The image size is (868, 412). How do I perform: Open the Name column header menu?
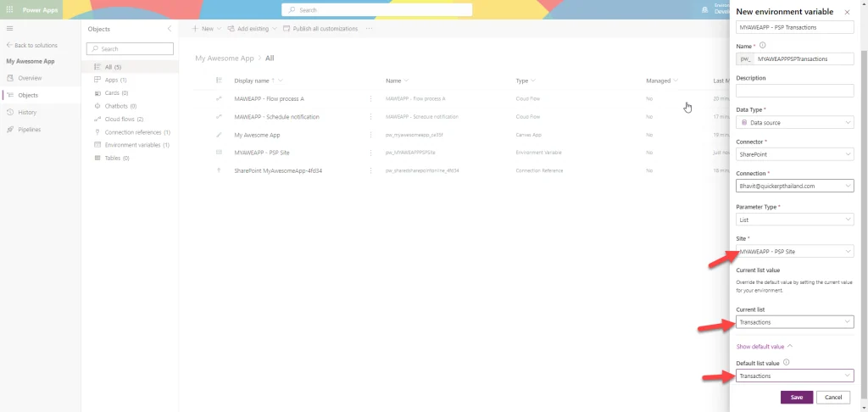click(x=398, y=81)
